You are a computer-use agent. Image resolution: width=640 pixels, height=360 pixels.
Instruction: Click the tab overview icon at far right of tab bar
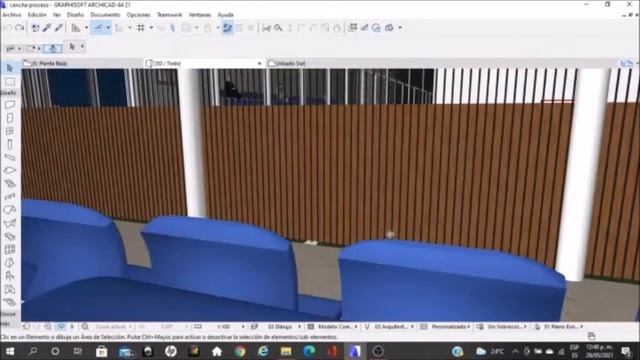pos(627,64)
